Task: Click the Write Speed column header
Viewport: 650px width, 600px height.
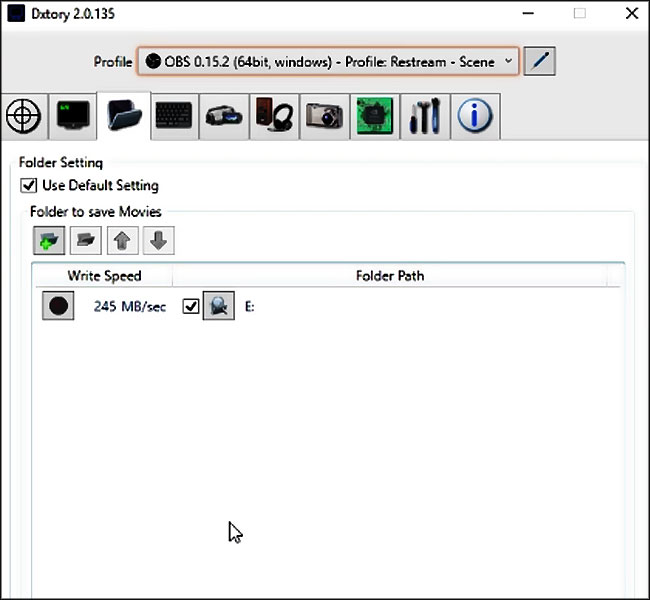Action: pyautogui.click(x=104, y=276)
